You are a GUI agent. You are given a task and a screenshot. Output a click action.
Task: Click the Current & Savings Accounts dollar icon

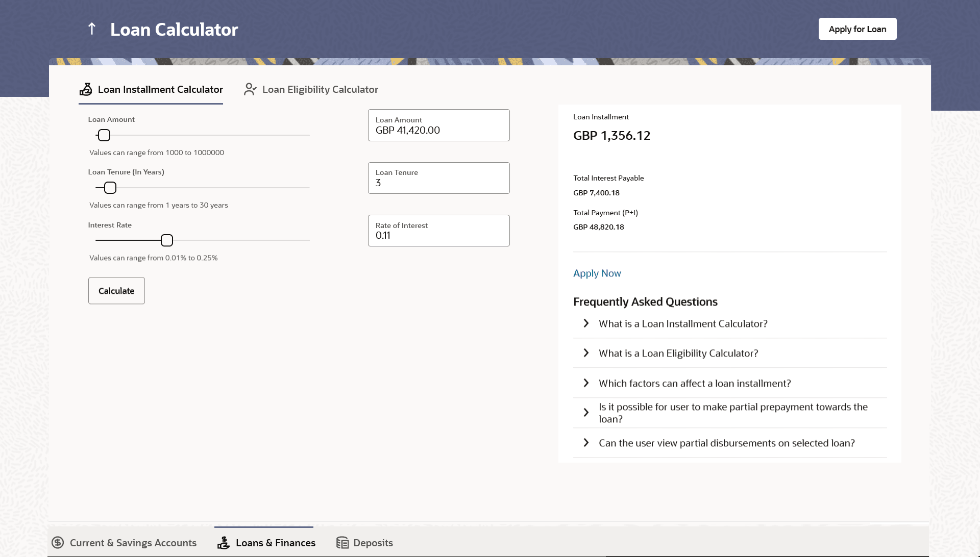58,543
